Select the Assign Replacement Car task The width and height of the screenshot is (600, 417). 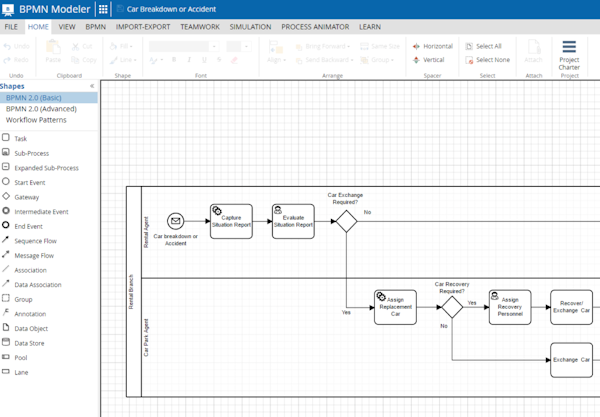pos(395,307)
